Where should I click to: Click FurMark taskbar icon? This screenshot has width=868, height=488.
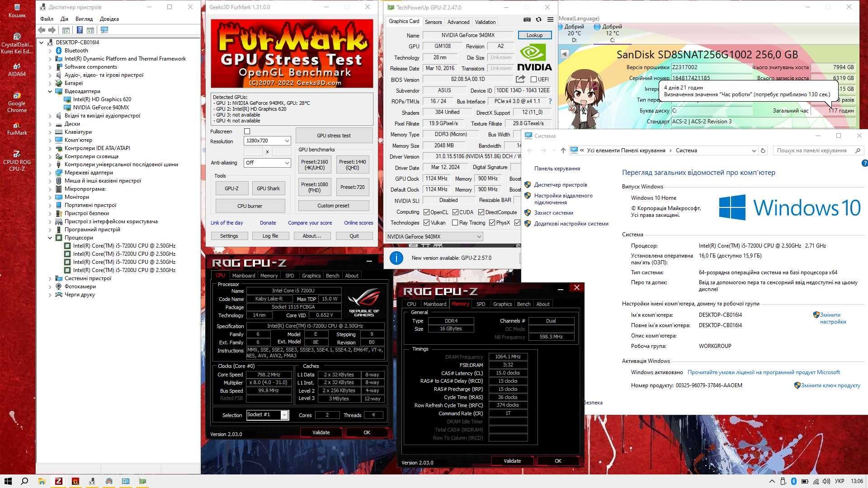coord(75,481)
